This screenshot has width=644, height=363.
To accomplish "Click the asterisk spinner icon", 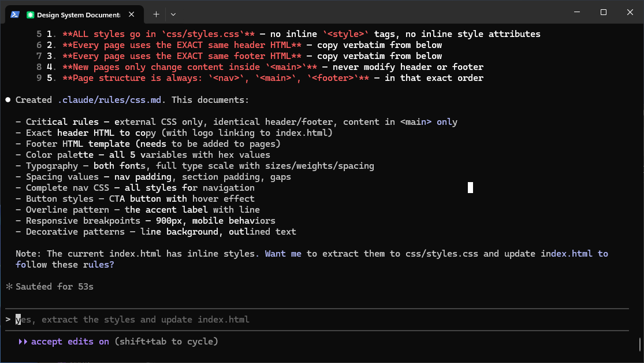I will (9, 287).
